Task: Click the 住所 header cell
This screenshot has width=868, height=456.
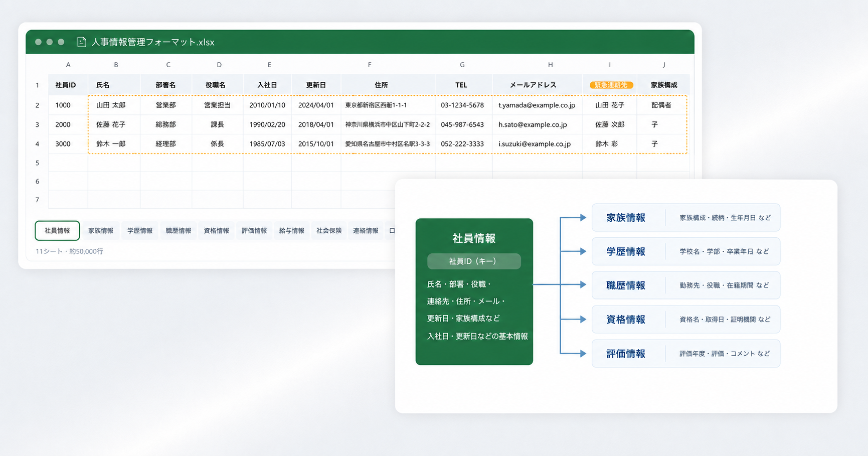Action: (x=389, y=85)
